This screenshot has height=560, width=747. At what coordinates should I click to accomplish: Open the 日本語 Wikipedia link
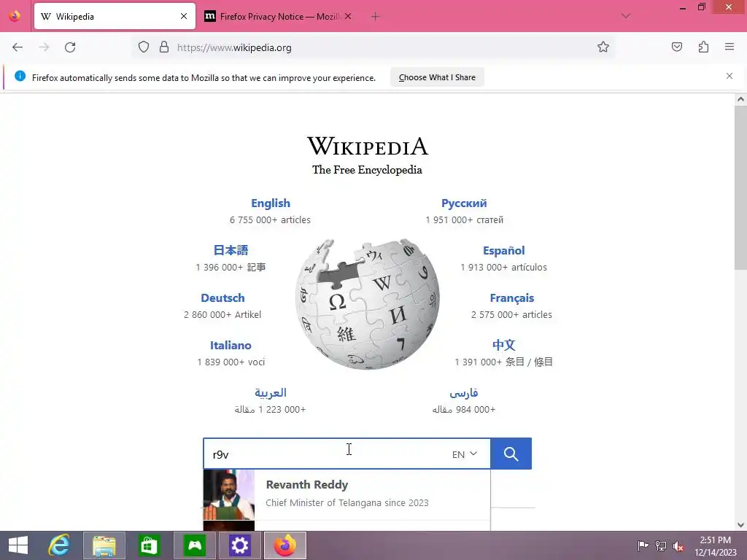coord(231,251)
